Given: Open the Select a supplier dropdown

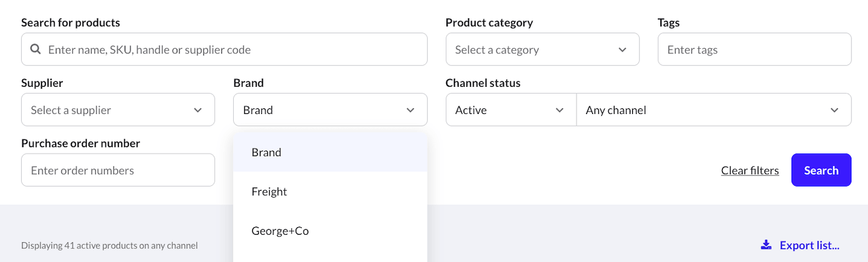Looking at the screenshot, I should pyautogui.click(x=118, y=110).
